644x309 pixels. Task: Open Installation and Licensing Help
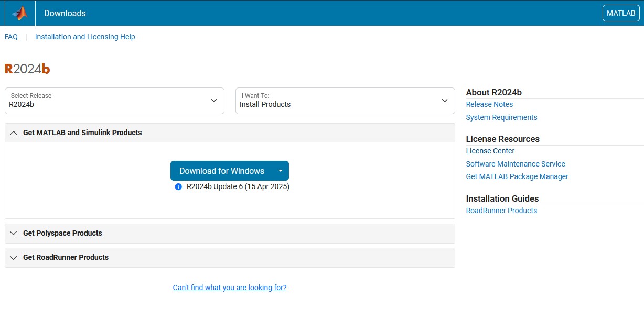coord(85,37)
